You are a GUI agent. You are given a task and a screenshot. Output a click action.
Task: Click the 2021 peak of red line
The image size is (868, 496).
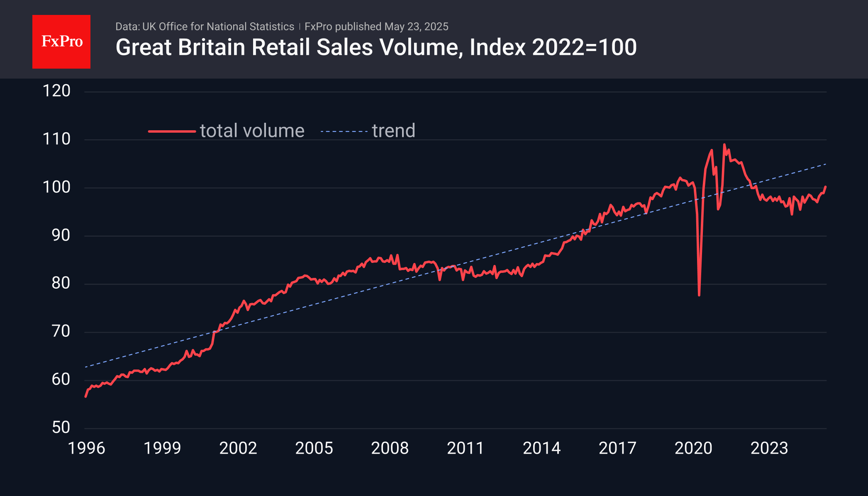724,145
